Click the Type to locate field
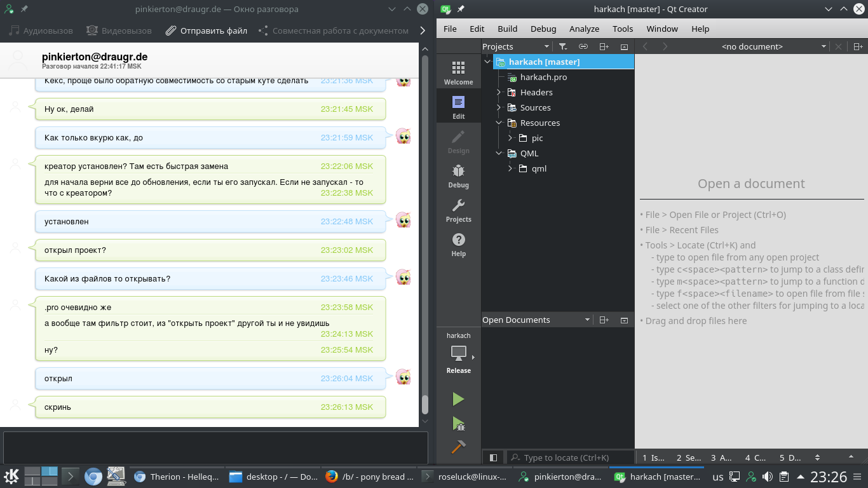This screenshot has width=868, height=488. click(571, 457)
